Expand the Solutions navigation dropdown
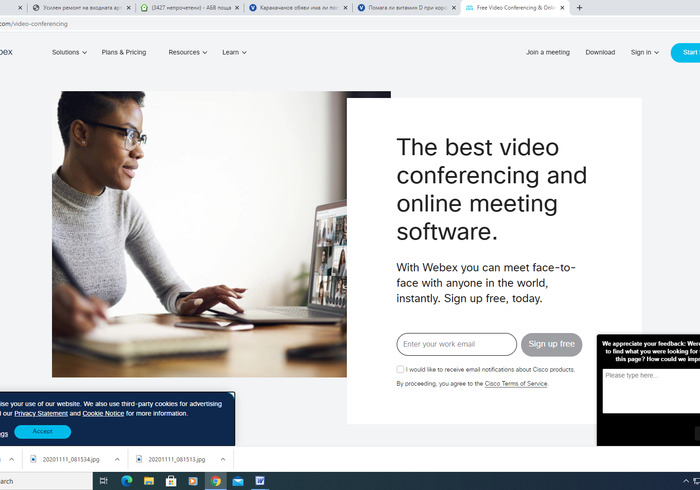 69,52
